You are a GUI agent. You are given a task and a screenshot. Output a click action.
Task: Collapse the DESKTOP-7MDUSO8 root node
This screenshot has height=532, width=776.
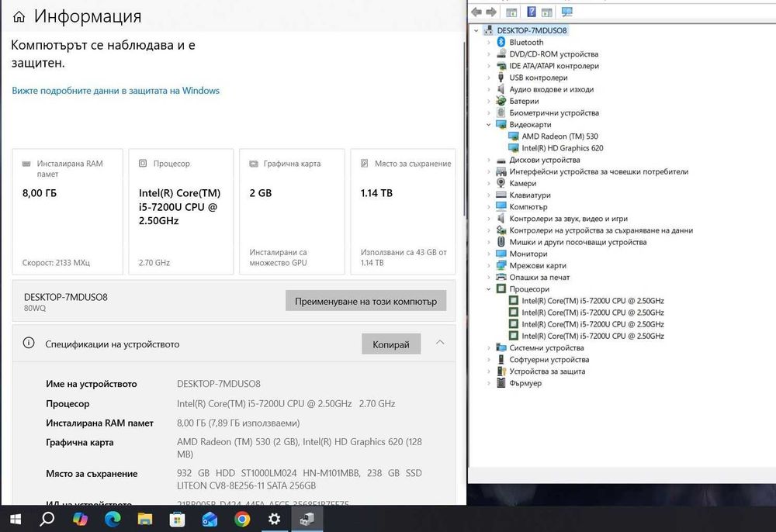476,31
